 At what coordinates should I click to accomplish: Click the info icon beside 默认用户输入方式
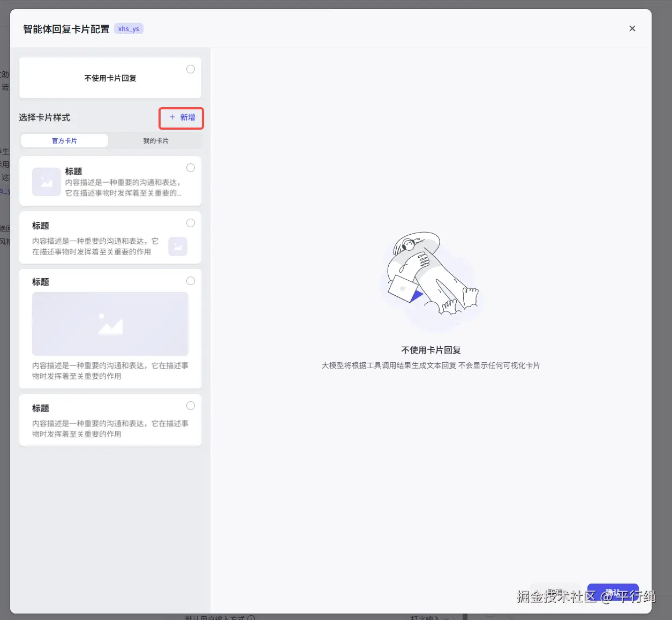tap(251, 618)
